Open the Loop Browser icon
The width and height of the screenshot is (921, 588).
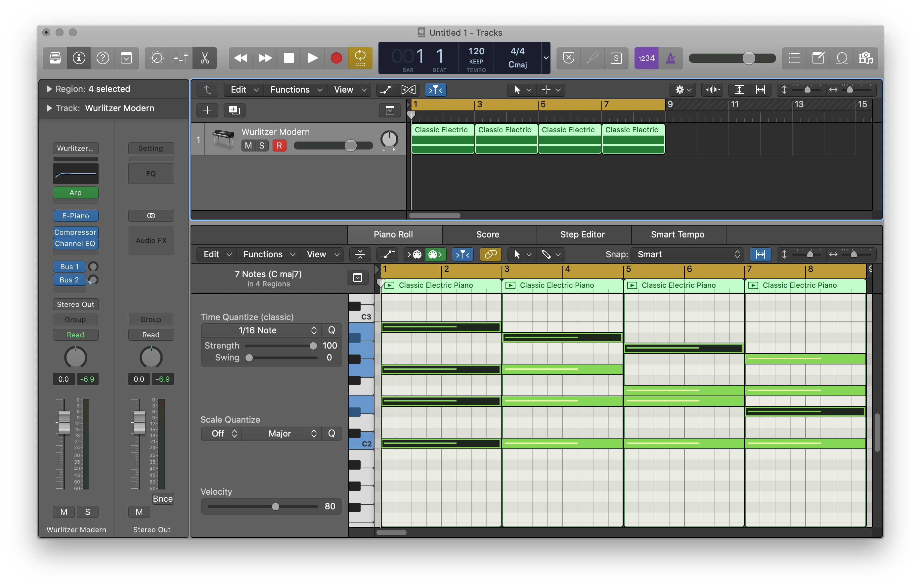[x=842, y=58]
